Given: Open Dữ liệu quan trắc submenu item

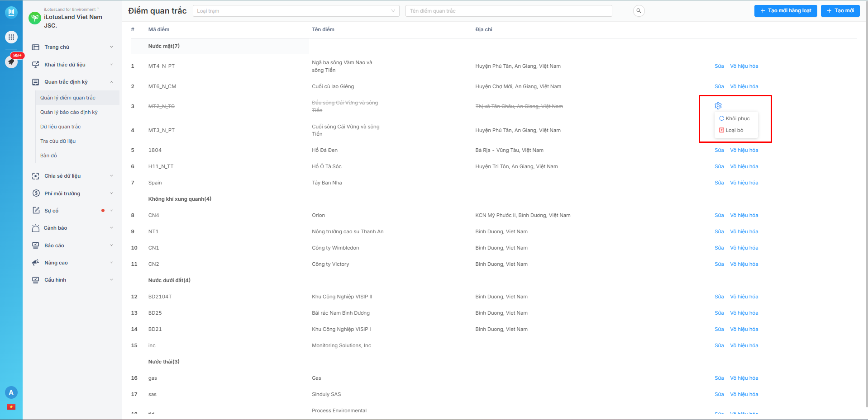Looking at the screenshot, I should (61, 127).
